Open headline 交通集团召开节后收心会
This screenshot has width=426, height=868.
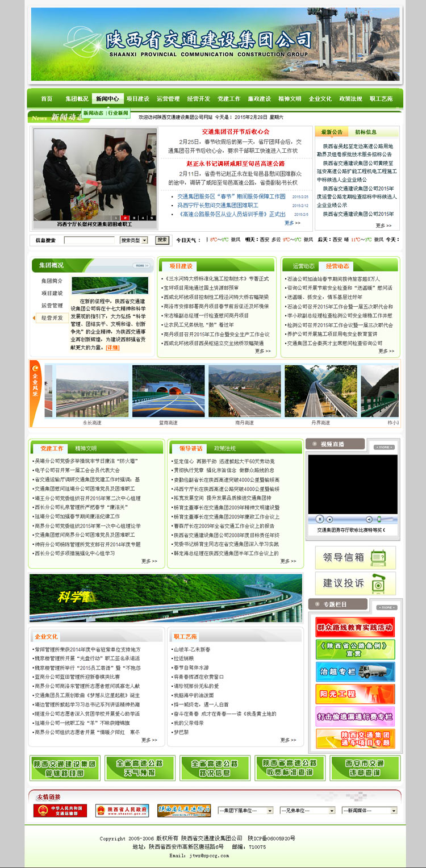(235, 132)
